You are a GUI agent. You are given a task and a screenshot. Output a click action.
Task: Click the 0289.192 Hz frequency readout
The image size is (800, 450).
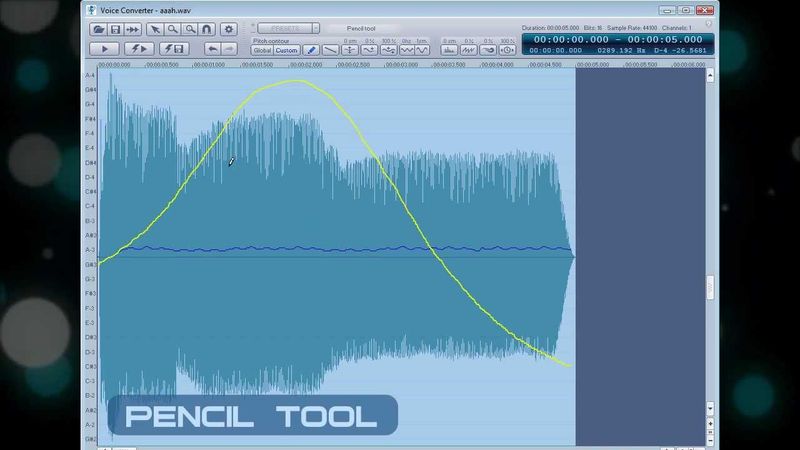pos(621,51)
